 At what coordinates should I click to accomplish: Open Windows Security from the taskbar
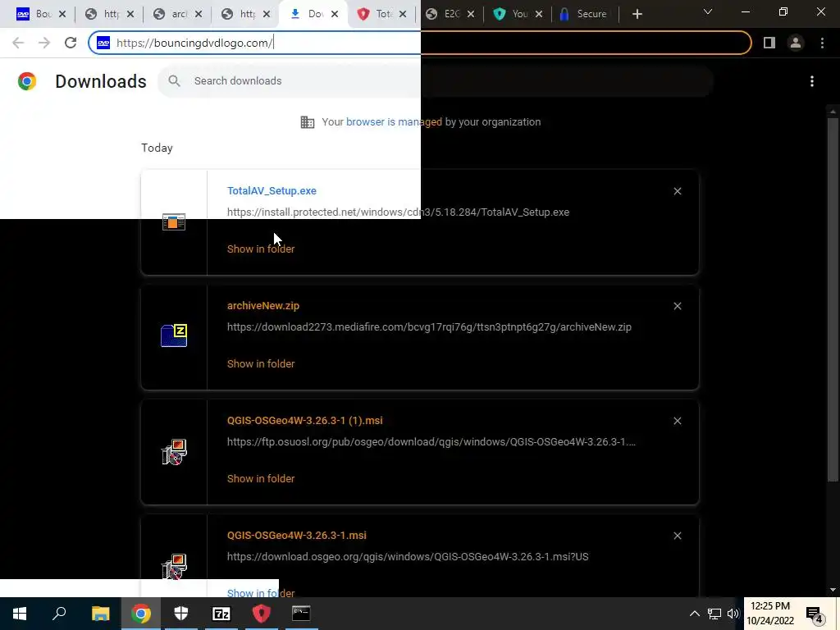point(181,614)
